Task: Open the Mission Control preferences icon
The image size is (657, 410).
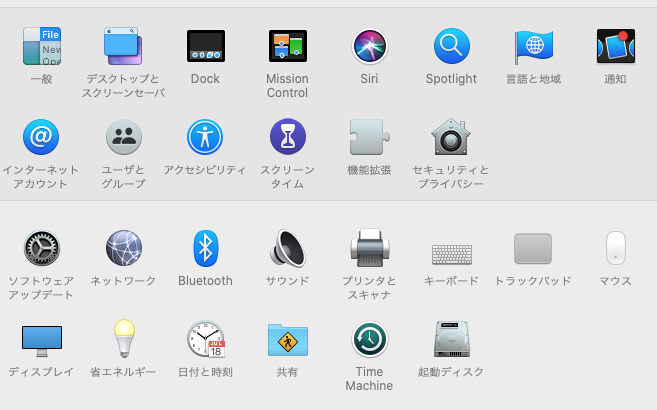Action: point(288,46)
